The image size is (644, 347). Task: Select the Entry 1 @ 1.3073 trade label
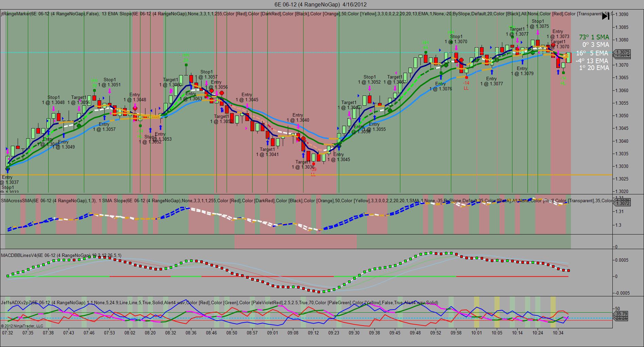click(x=558, y=34)
